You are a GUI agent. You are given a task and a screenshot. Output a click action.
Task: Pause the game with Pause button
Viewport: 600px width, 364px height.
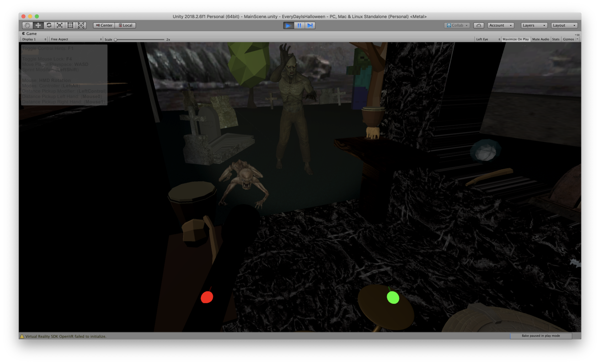(299, 25)
